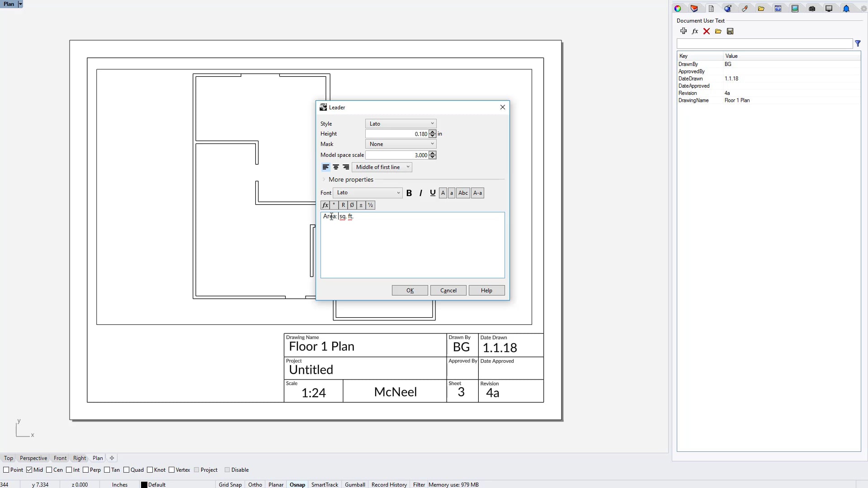
Task: Select the fraction formatting icon
Action: coord(371,205)
